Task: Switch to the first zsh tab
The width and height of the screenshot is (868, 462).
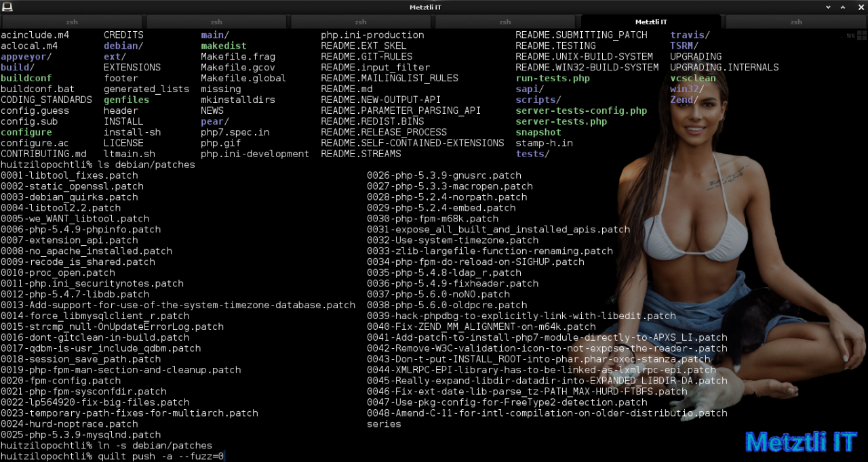Action: tap(73, 22)
